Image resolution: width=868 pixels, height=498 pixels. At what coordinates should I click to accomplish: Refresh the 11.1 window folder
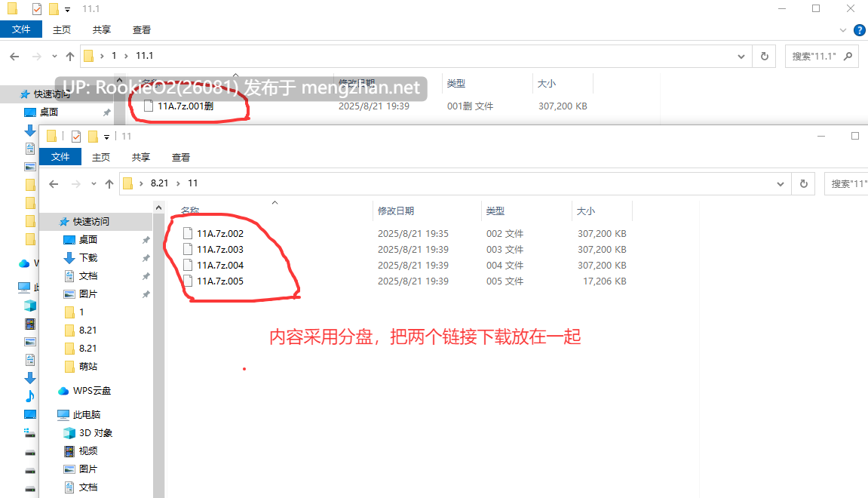[x=765, y=56]
